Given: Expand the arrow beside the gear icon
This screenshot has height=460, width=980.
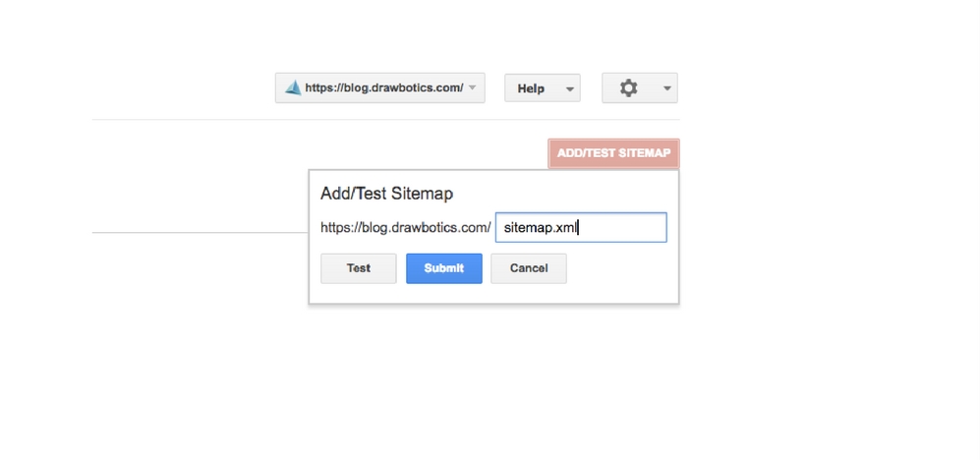Looking at the screenshot, I should click(666, 88).
